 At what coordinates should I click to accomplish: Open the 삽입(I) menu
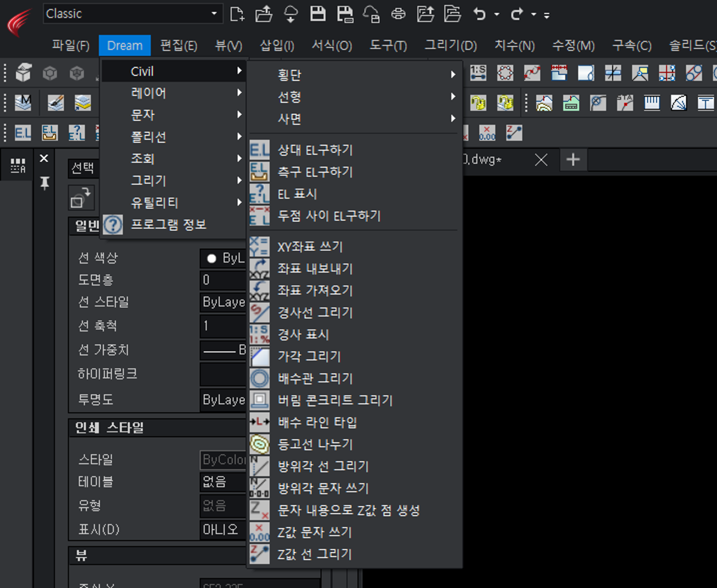(x=277, y=46)
